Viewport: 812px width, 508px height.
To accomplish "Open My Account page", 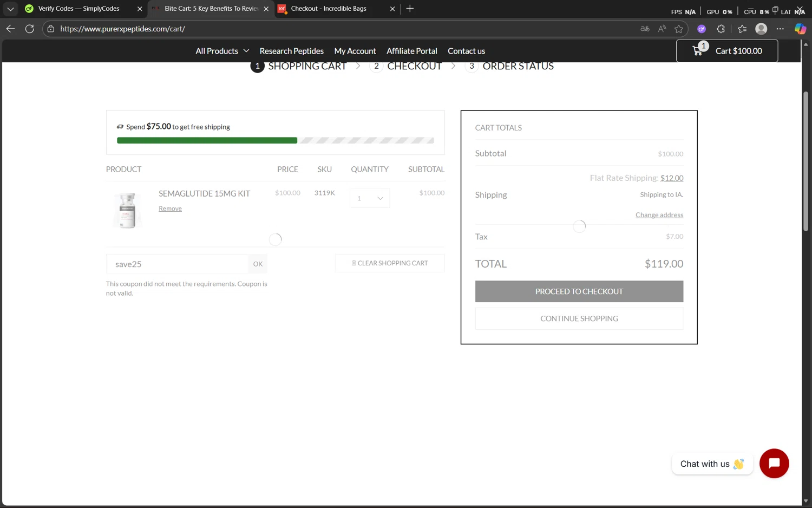I will [355, 51].
